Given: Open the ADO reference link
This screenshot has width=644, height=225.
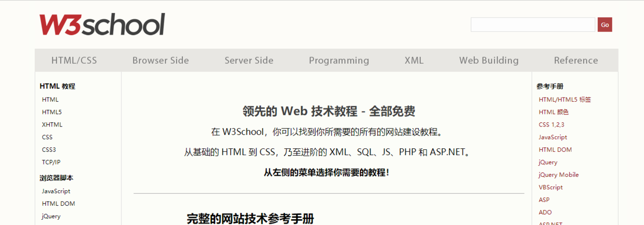Looking at the screenshot, I should pyautogui.click(x=545, y=212).
